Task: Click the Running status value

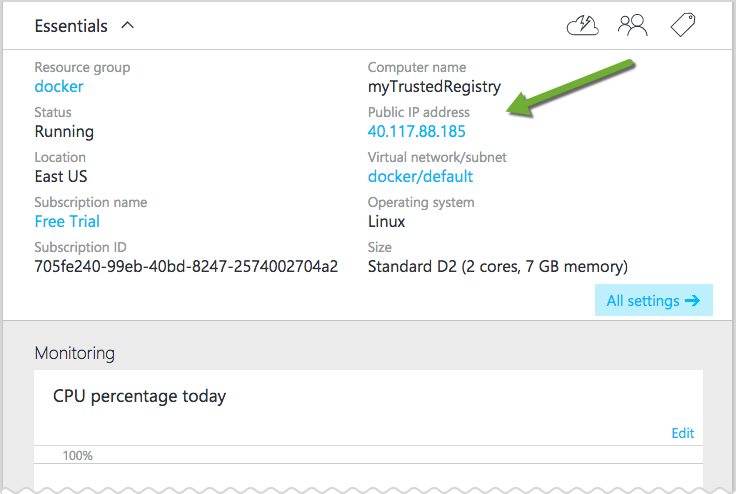Action: tap(64, 132)
